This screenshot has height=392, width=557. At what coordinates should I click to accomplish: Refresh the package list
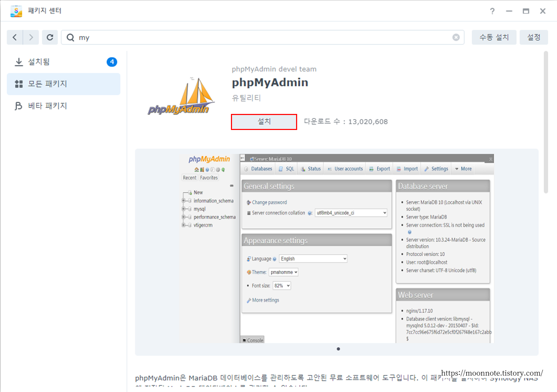[x=50, y=37]
